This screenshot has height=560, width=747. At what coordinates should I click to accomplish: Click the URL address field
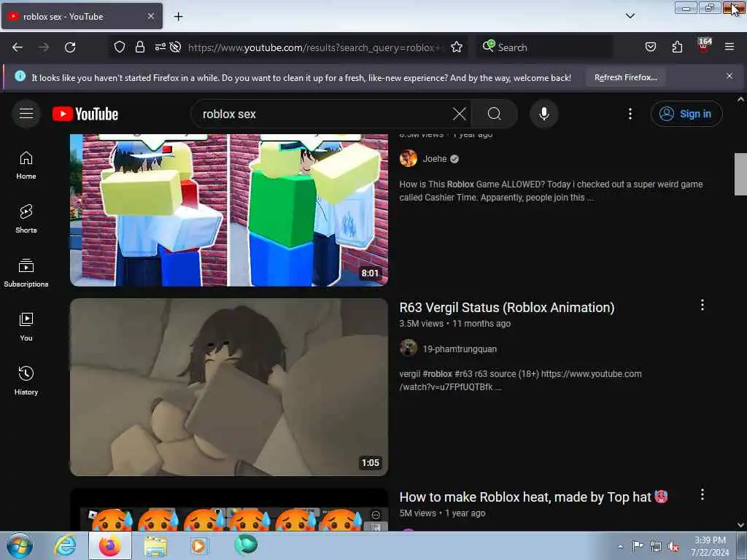[x=314, y=47]
